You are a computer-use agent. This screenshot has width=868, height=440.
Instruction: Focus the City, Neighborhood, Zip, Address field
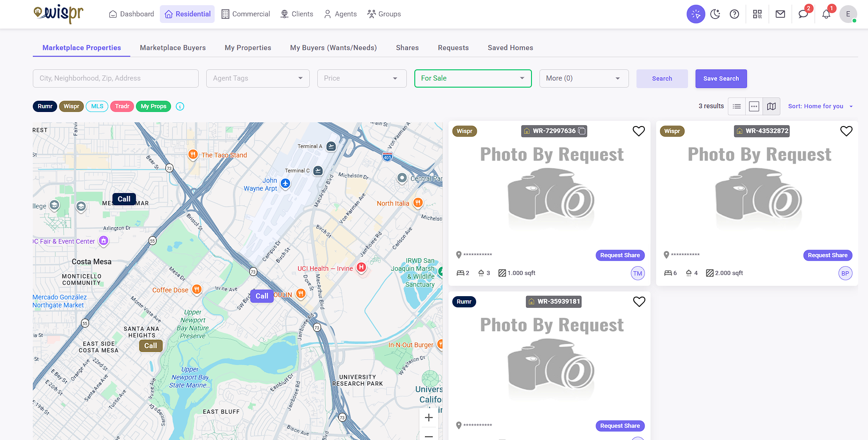click(x=116, y=78)
